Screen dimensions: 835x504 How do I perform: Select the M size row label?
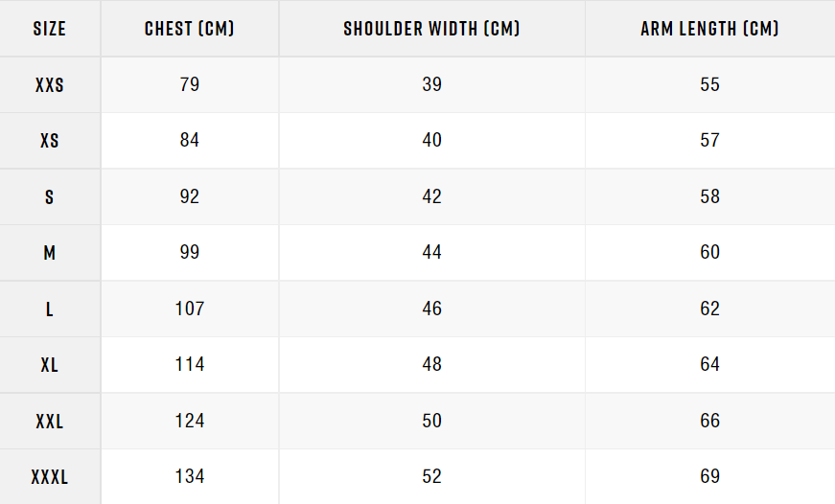point(50,253)
